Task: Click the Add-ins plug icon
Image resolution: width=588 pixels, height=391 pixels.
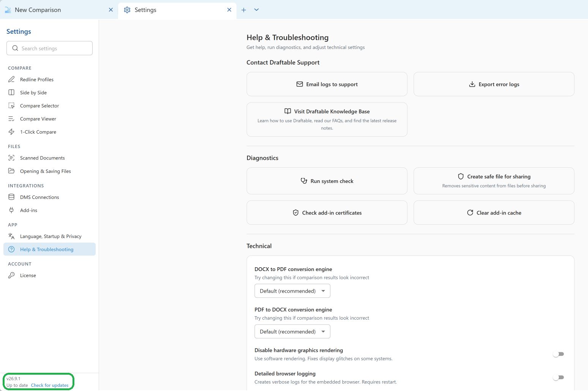Action: 11,210
